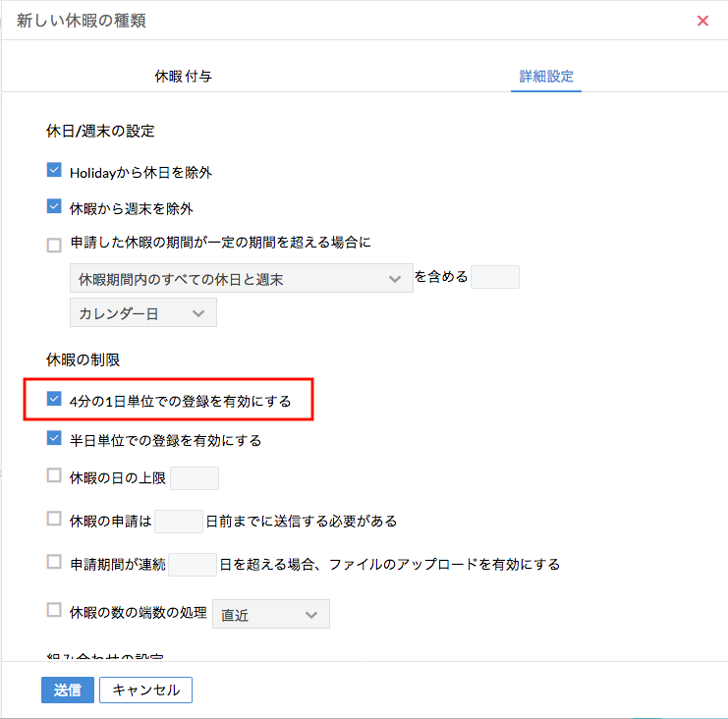Click the 送信 button
Screen dimensions: 728x719
pos(68,690)
